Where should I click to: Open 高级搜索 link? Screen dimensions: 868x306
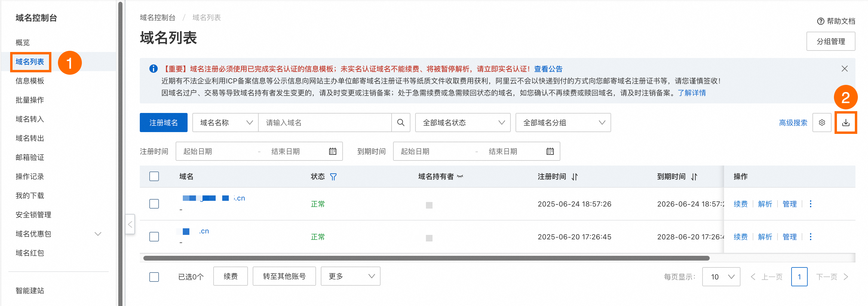(793, 123)
